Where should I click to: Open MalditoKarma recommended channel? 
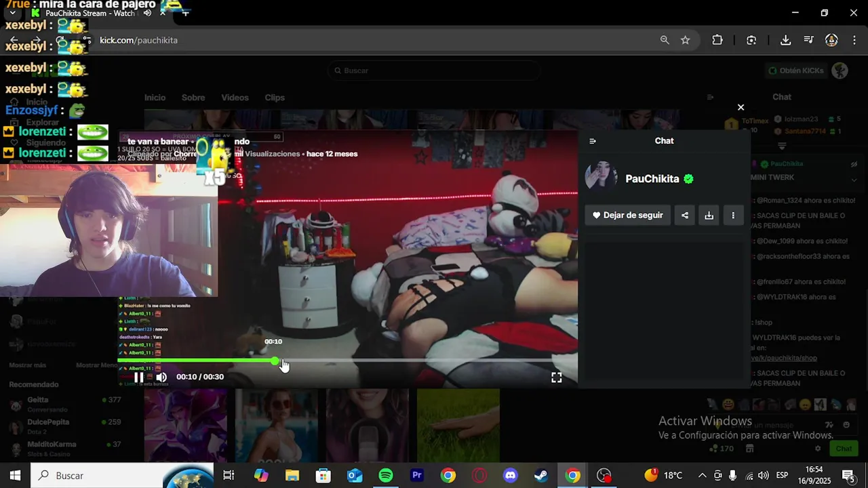tap(64, 449)
